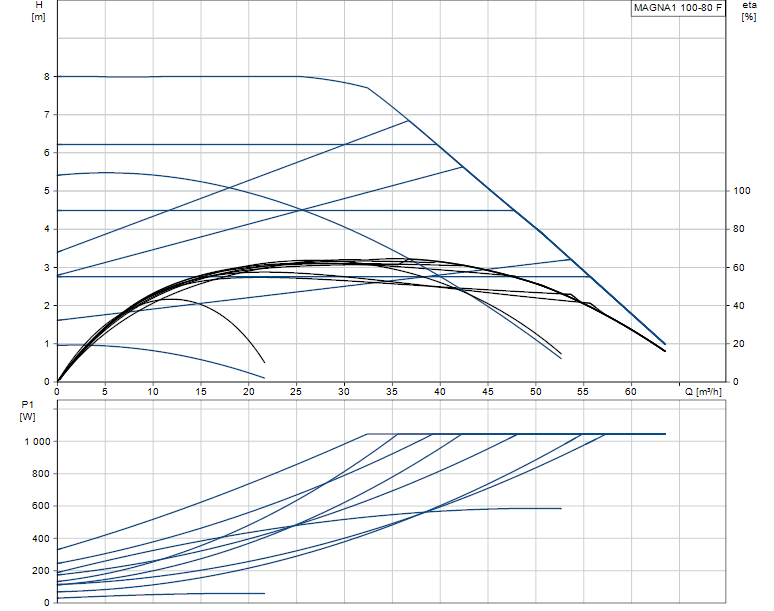This screenshot has height=611, width=774.
Task: Click the Q [m³/h] axis label
Action: 703,391
